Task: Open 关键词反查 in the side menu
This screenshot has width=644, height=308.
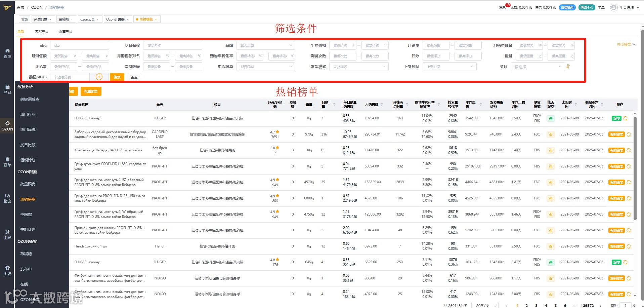Action: pos(30,99)
